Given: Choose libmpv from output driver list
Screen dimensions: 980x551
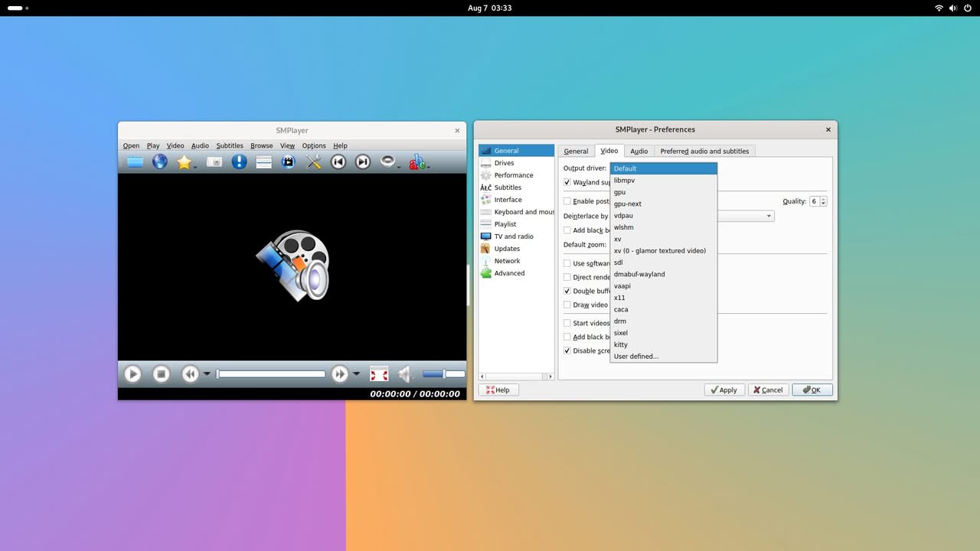Looking at the screenshot, I should pyautogui.click(x=663, y=181).
